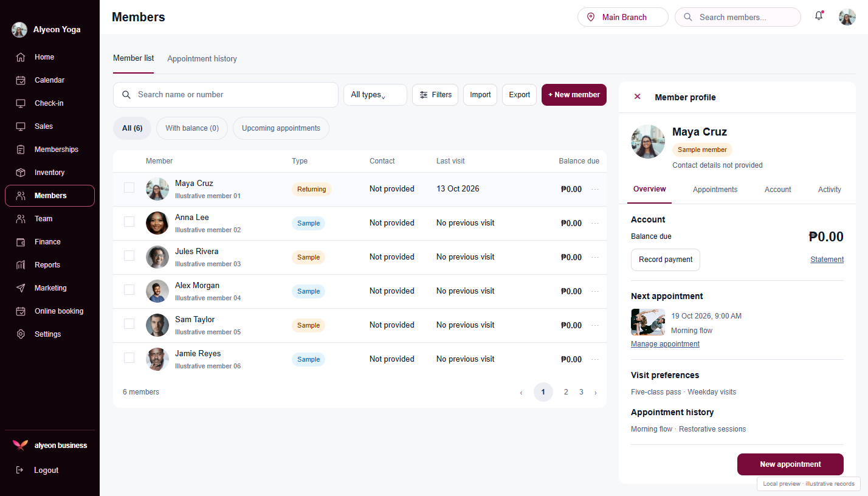868x496 pixels.
Task: Click the New member button
Action: coord(574,95)
